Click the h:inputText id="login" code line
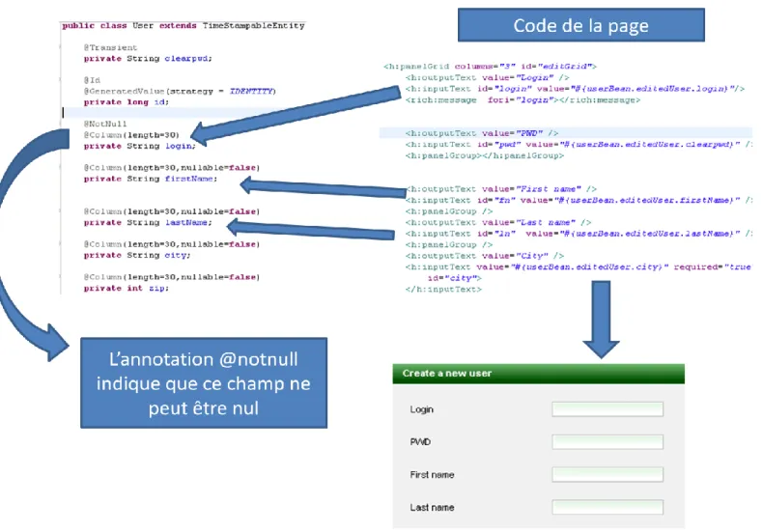This screenshot has height=532, width=763. click(575, 89)
